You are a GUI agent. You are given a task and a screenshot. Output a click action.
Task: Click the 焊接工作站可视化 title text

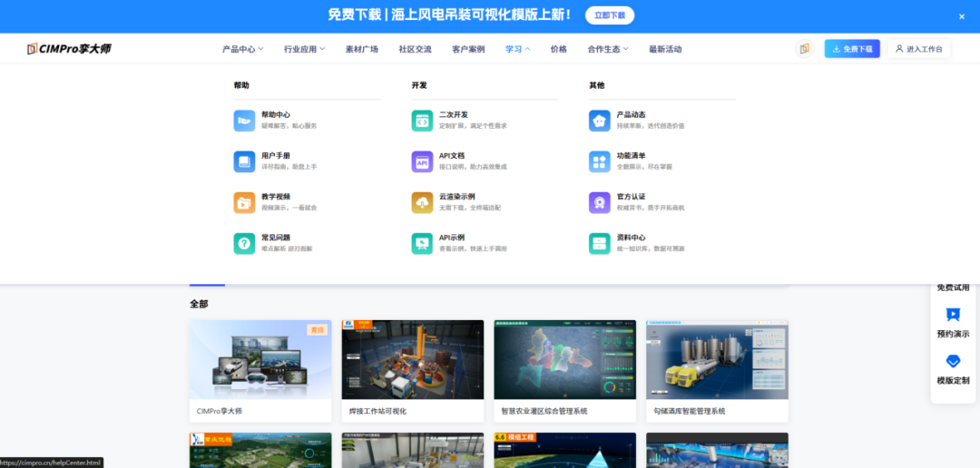point(378,412)
